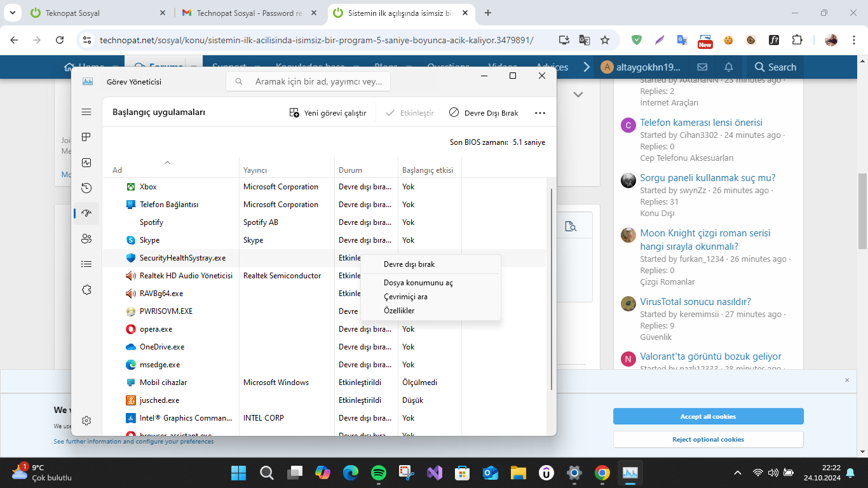
Task: Click the SecurityHealthSystray shield icon
Action: tap(130, 258)
